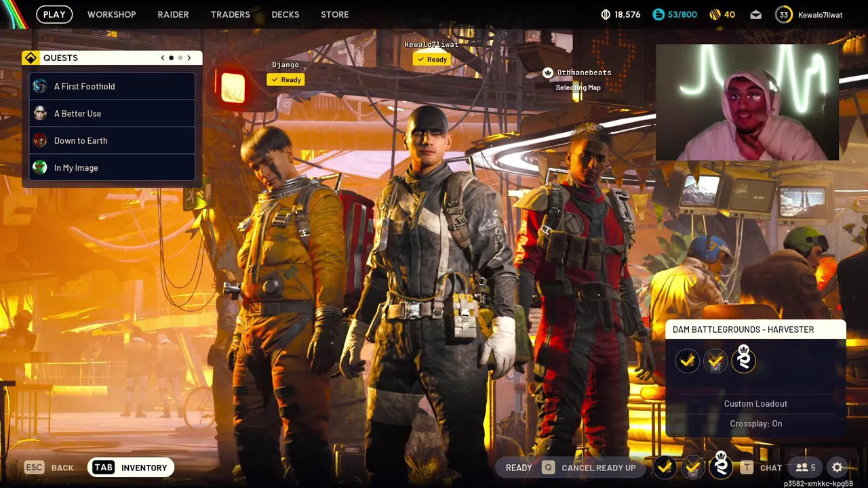Go to next quests page arrow
This screenshot has height=488, width=868.
(x=189, y=58)
